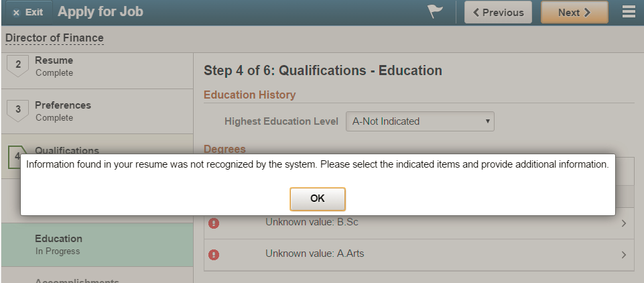The width and height of the screenshot is (644, 283).
Task: Click OK to dismiss the message
Action: coord(318,199)
